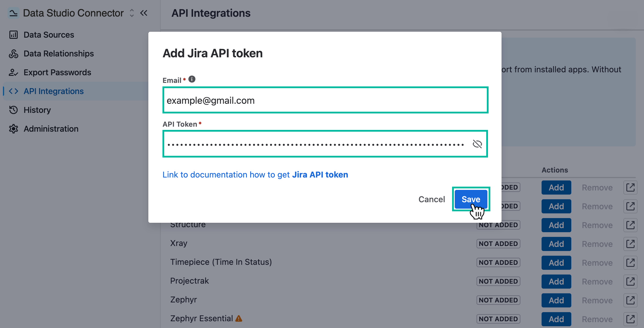Click the Xray row label
This screenshot has height=328, width=644.
pyautogui.click(x=179, y=243)
